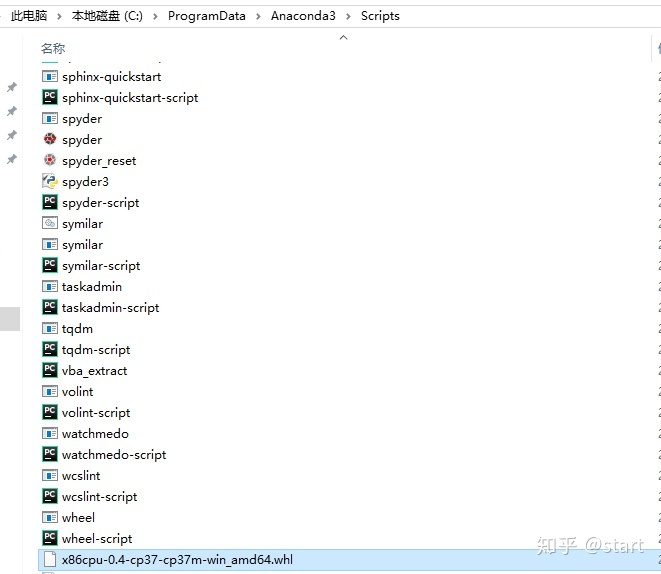Click the volint application icon

[50, 392]
